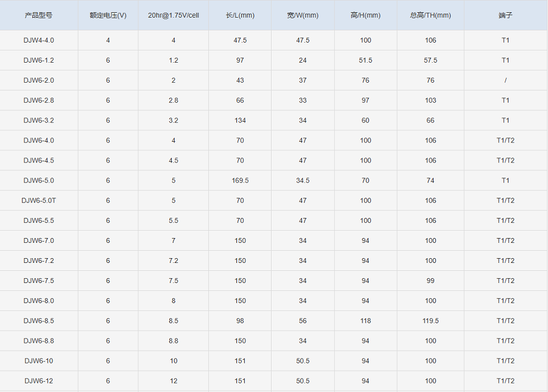
Task: Select the 宽/W(mm) column header
Action: tap(303, 15)
